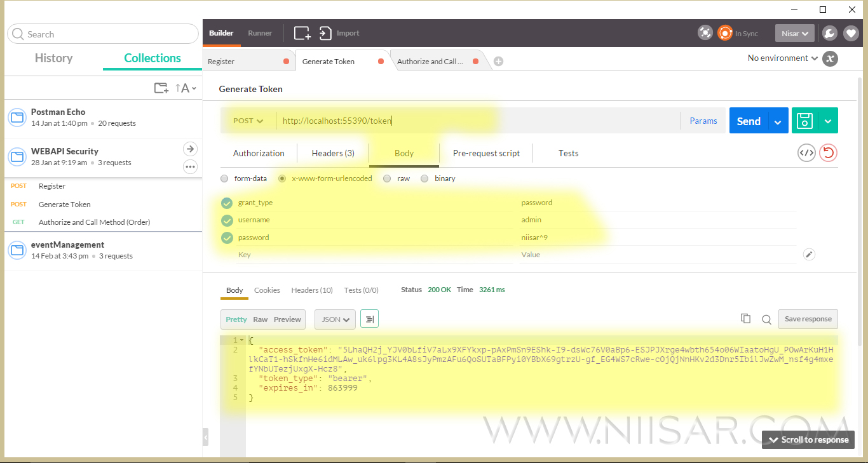Click the red reset request icon
The height and width of the screenshot is (463, 868).
click(828, 153)
